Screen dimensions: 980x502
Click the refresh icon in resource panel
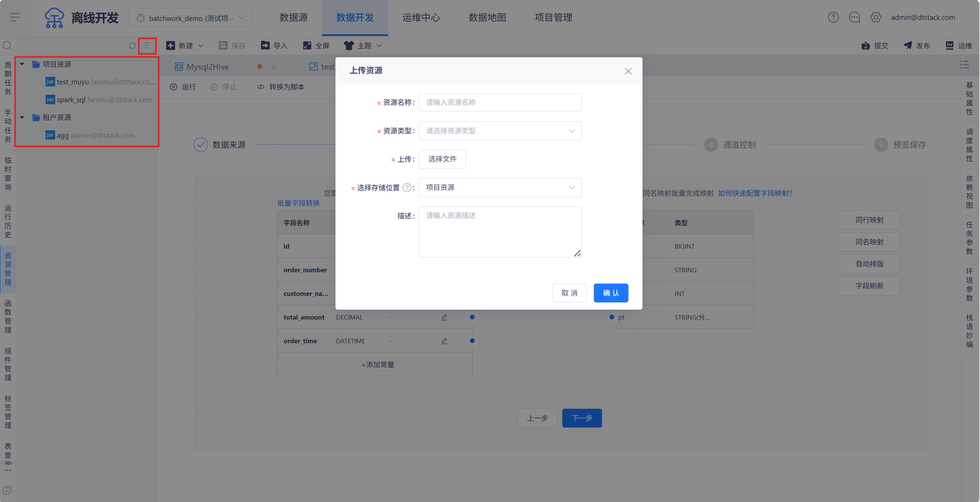pyautogui.click(x=132, y=46)
